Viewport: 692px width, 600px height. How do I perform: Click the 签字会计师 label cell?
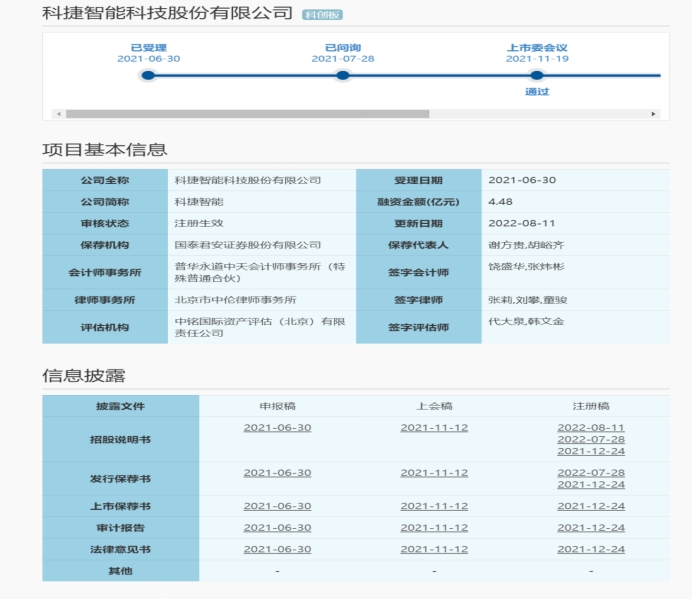click(418, 272)
